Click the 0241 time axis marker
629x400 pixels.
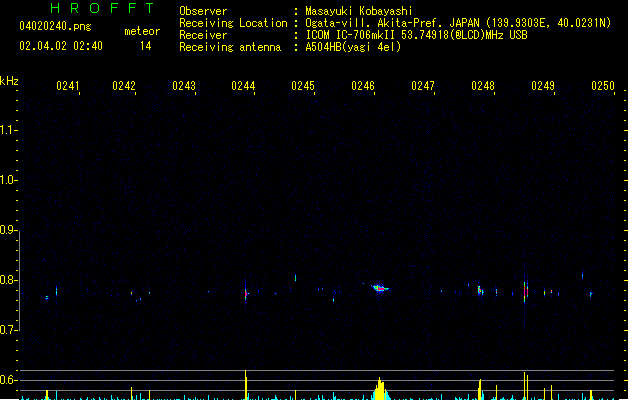point(67,86)
